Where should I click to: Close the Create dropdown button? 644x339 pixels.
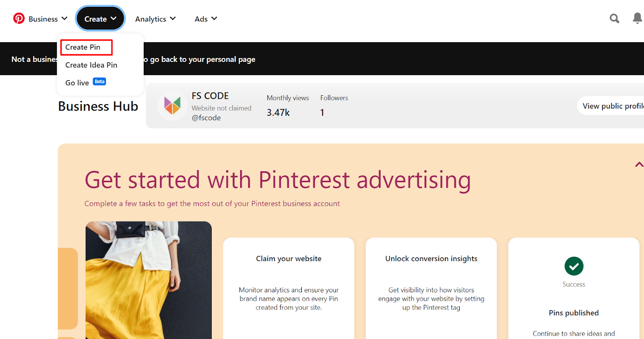(100, 19)
